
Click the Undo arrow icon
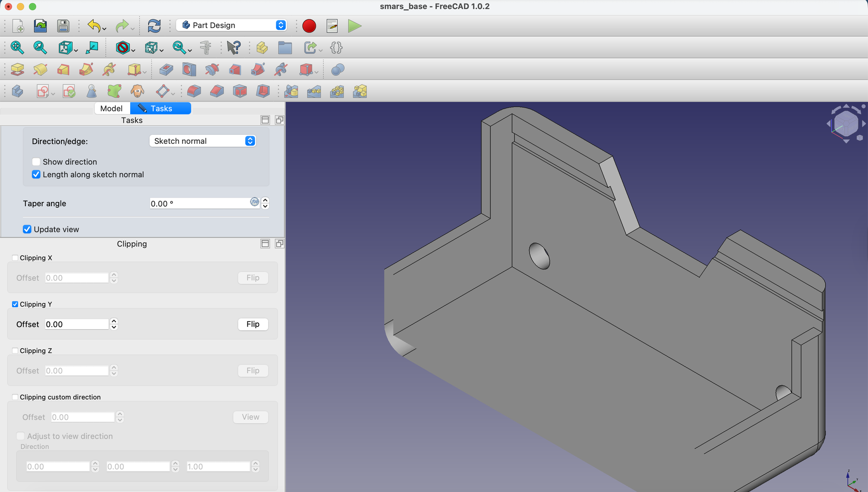94,26
